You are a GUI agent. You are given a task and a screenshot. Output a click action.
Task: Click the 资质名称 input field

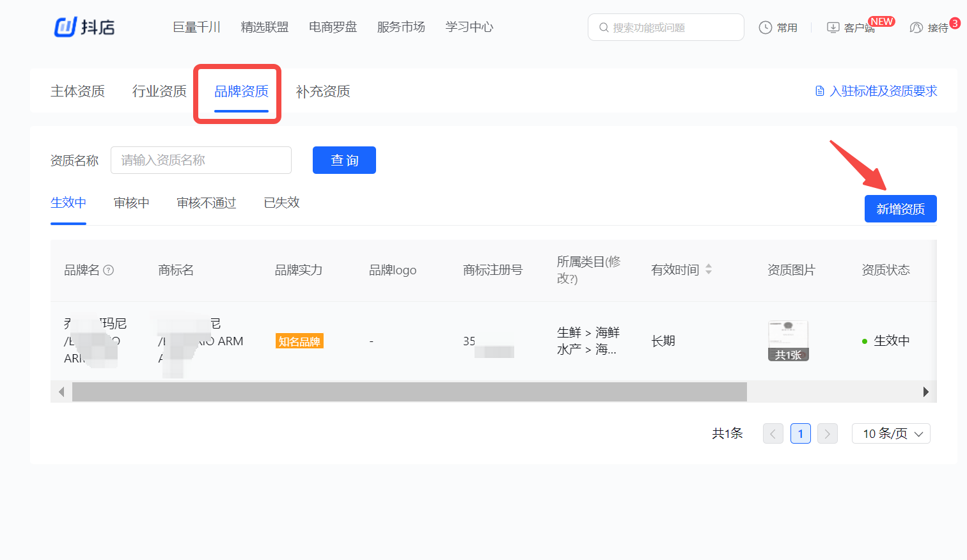point(201,160)
